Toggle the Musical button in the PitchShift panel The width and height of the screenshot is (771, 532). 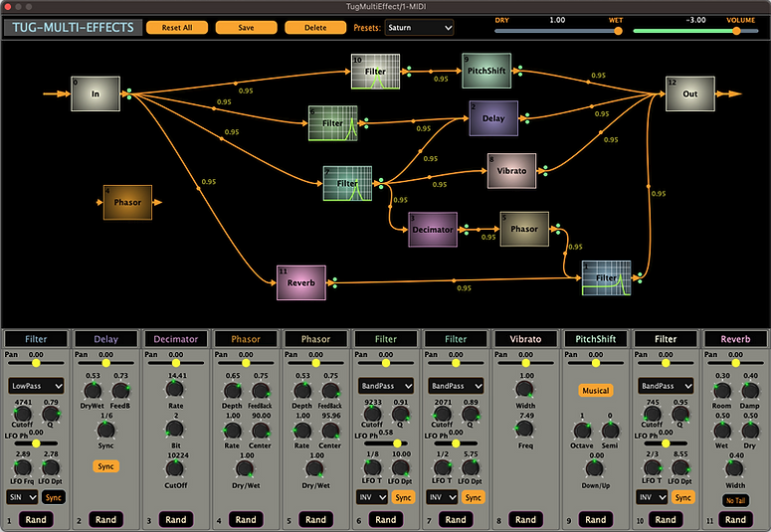pyautogui.click(x=596, y=391)
